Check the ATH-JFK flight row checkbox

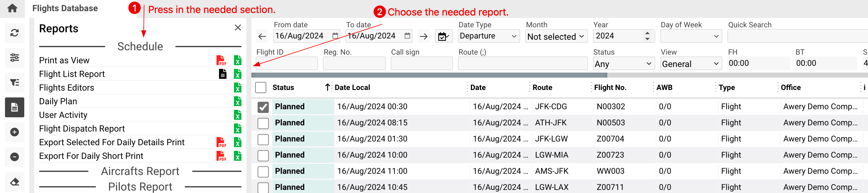[263, 123]
